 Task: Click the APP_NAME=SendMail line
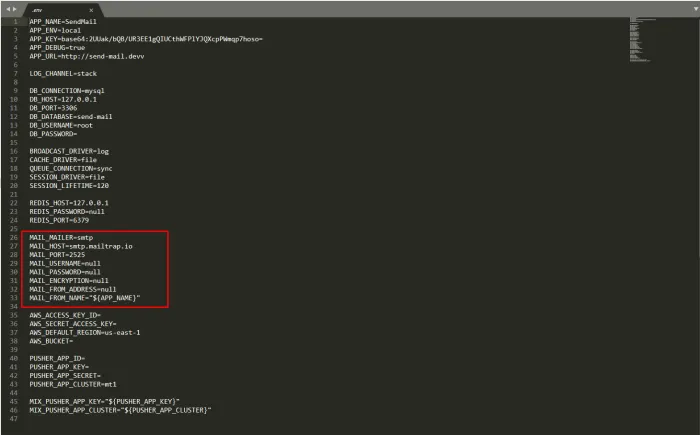(x=63, y=21)
